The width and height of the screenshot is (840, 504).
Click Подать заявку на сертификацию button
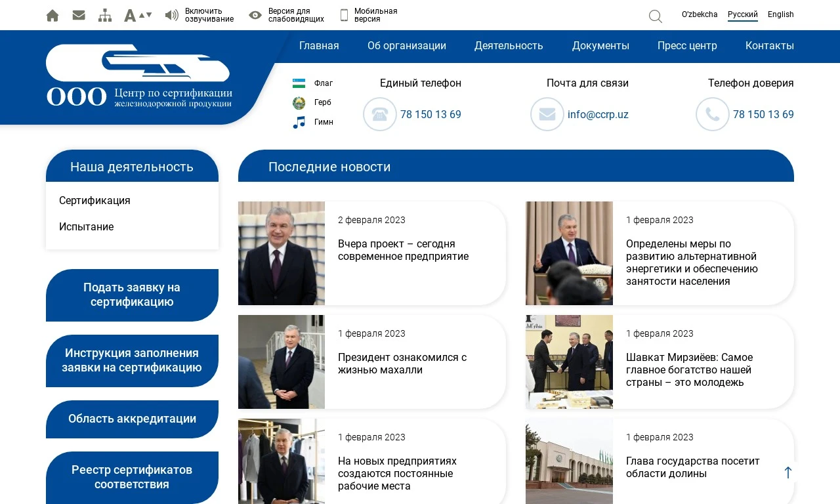(132, 295)
